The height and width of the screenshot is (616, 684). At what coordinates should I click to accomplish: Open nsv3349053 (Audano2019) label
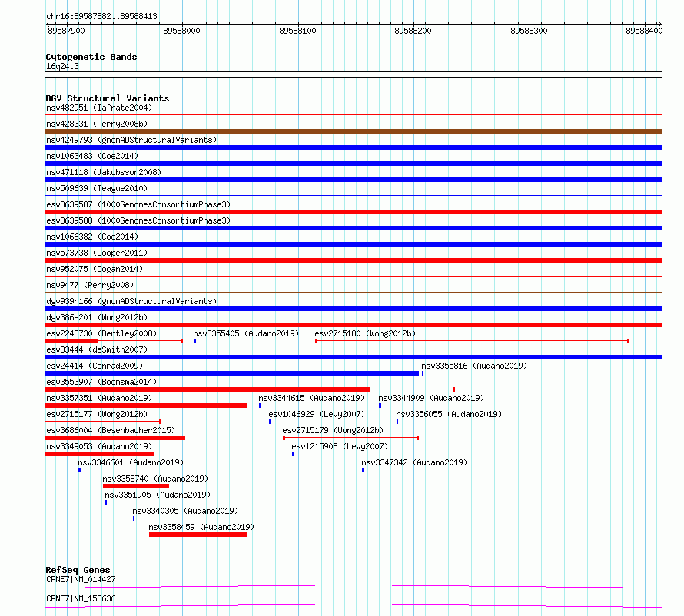99,446
